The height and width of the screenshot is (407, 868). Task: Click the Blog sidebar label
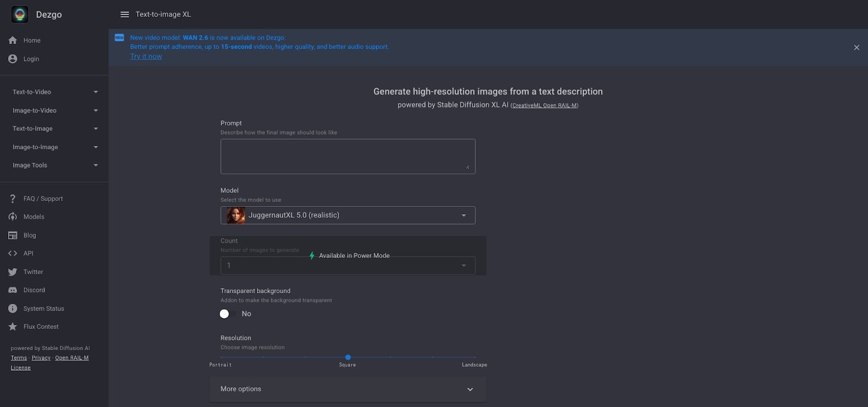pyautogui.click(x=30, y=236)
